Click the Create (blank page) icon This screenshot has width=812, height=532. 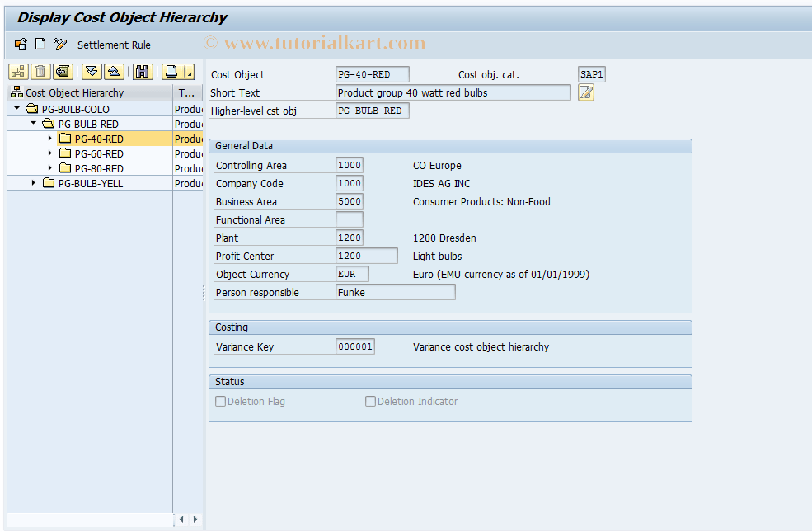(39, 44)
